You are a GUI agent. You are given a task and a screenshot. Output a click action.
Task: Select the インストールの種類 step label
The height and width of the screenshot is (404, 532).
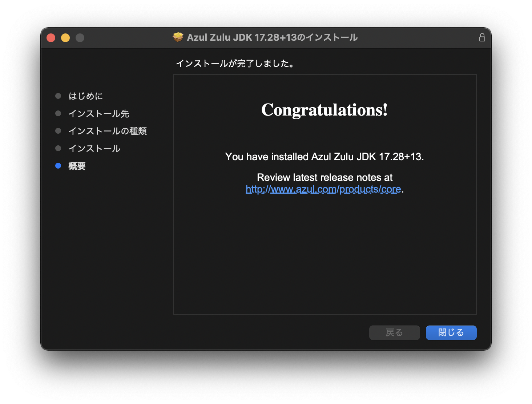pyautogui.click(x=108, y=131)
